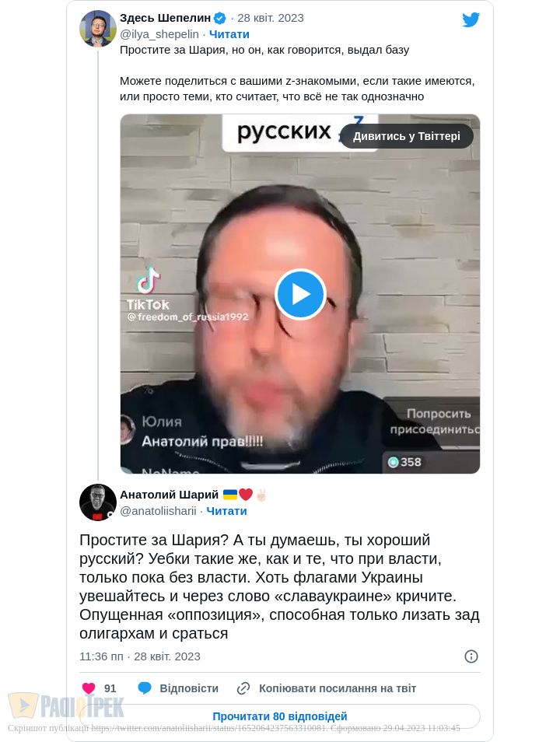Click the Twitter bird logo icon
The image size is (560, 742).
pyautogui.click(x=471, y=20)
